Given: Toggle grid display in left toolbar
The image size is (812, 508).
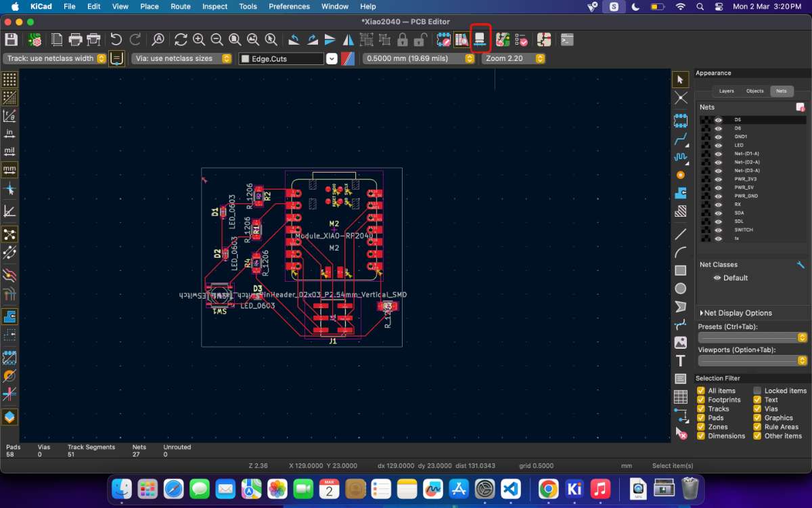Looking at the screenshot, I should pyautogui.click(x=9, y=80).
